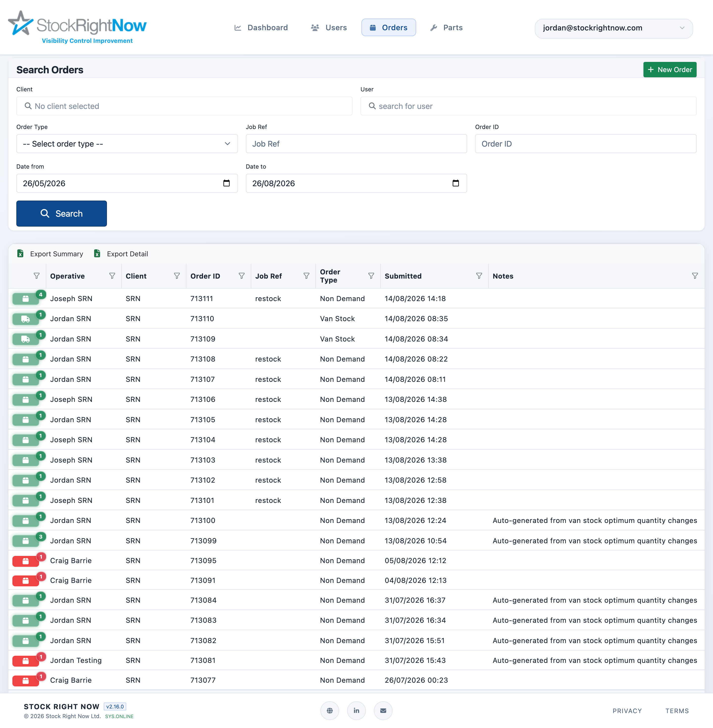This screenshot has width=713, height=728.
Task: Create a New Order
Action: pos(670,70)
